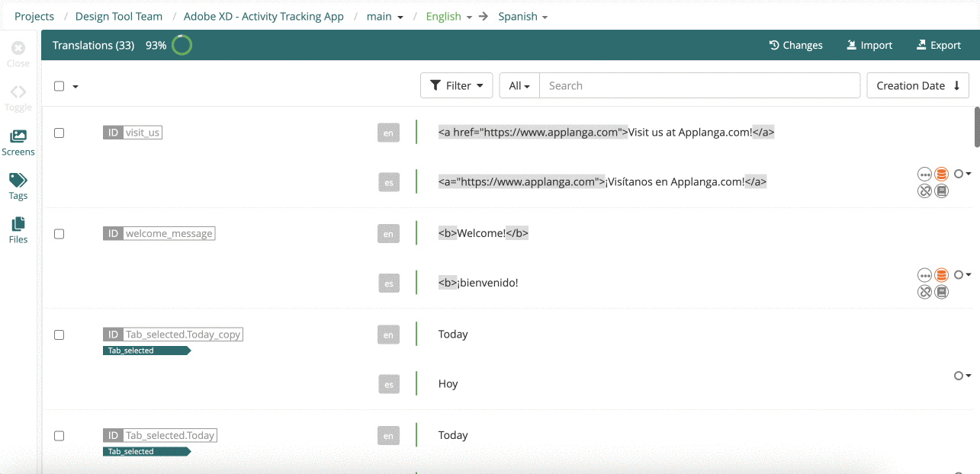Viewport: 980px width, 474px height.
Task: Click the 'Translations (33)' heading
Action: [93, 45]
